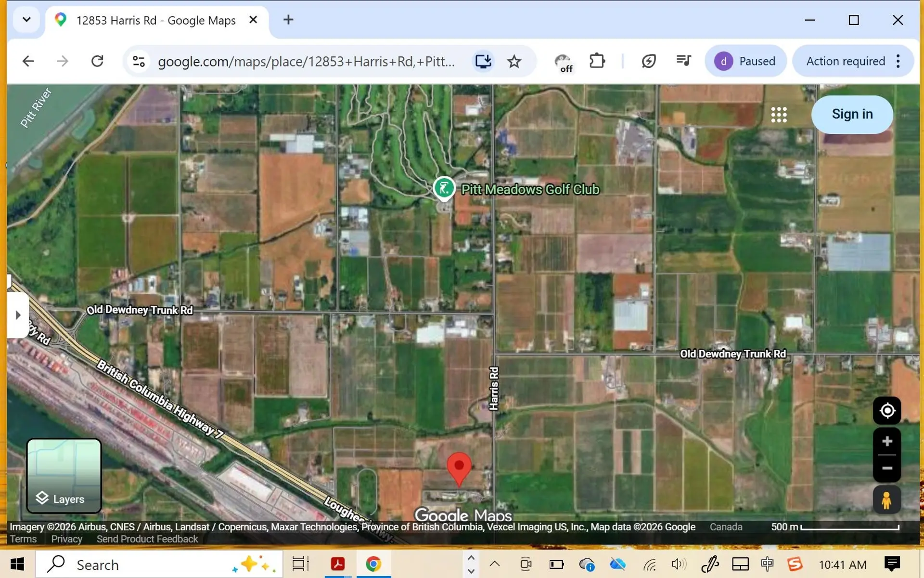Viewport: 924px width, 578px height.
Task: Toggle the extension marked off
Action: click(x=563, y=62)
